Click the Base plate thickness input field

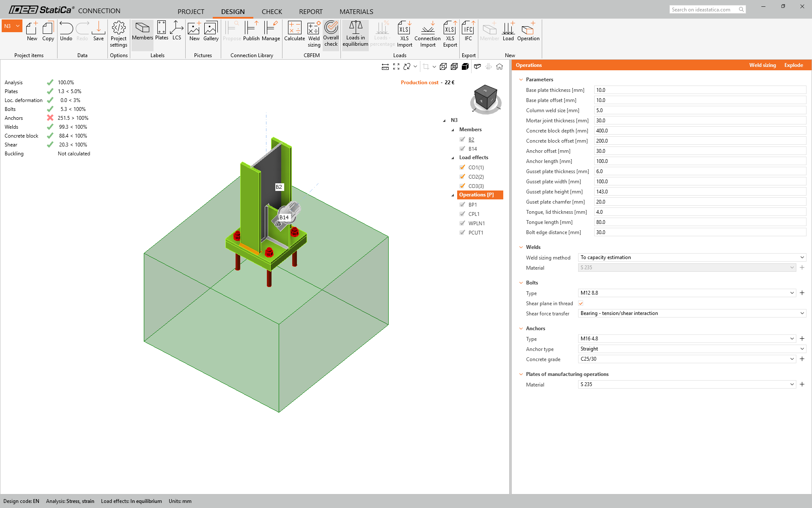coord(700,90)
